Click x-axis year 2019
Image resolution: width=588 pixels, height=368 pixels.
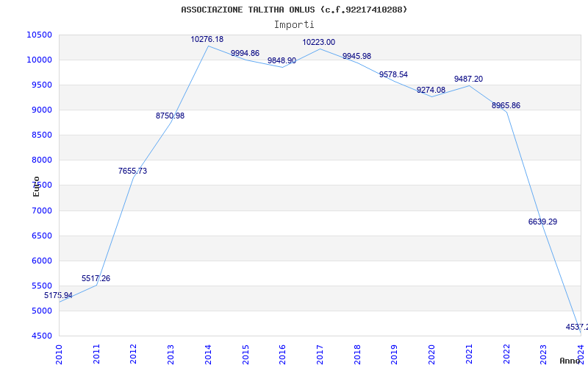point(395,354)
